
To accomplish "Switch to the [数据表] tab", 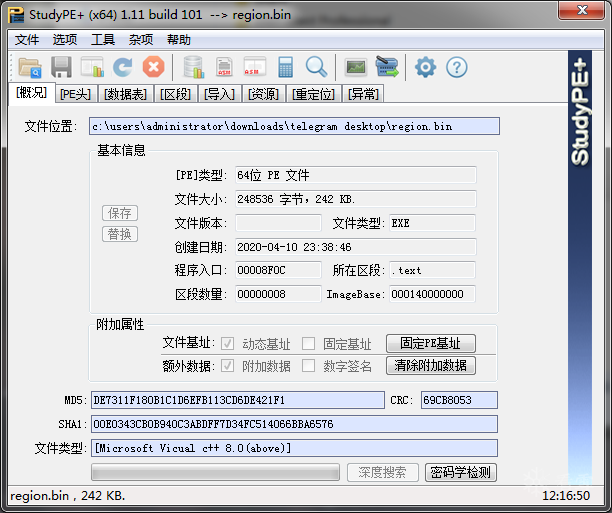I will coord(125,94).
